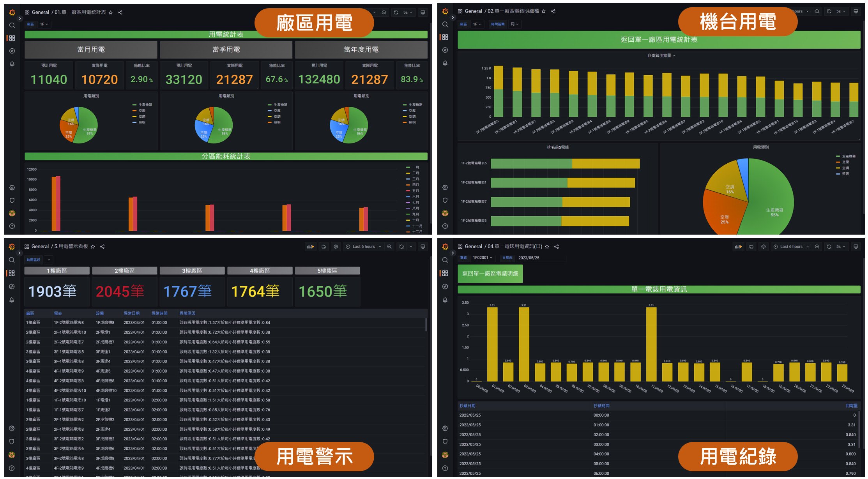Open Dashboards grid icon in 01.單一廠區用電統計表 sidebar
This screenshot has width=868, height=479.
tap(12, 38)
